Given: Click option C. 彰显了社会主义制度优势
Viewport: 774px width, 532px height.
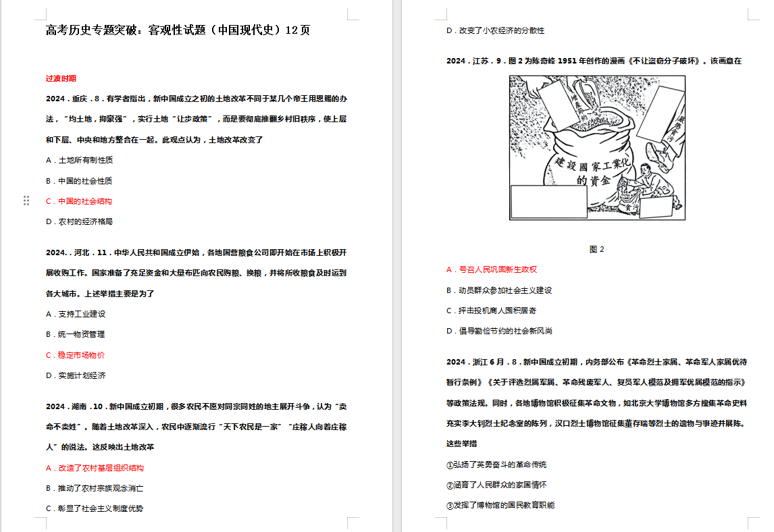Looking at the screenshot, I should pyautogui.click(x=95, y=508).
